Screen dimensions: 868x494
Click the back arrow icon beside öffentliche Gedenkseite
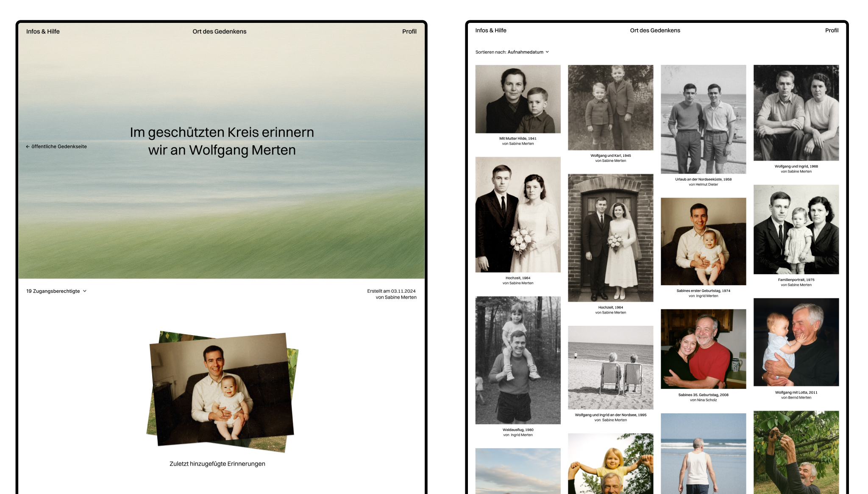pos(28,147)
